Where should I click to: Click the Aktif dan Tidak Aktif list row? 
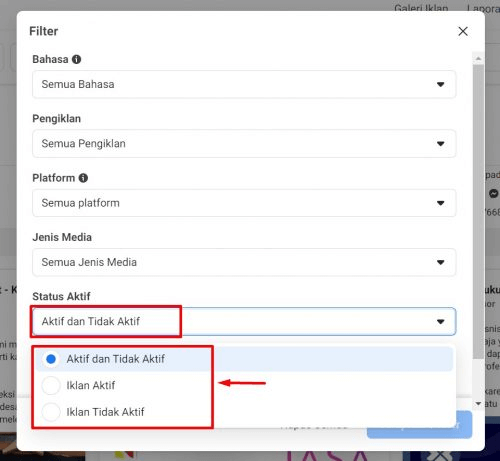[x=245, y=359]
